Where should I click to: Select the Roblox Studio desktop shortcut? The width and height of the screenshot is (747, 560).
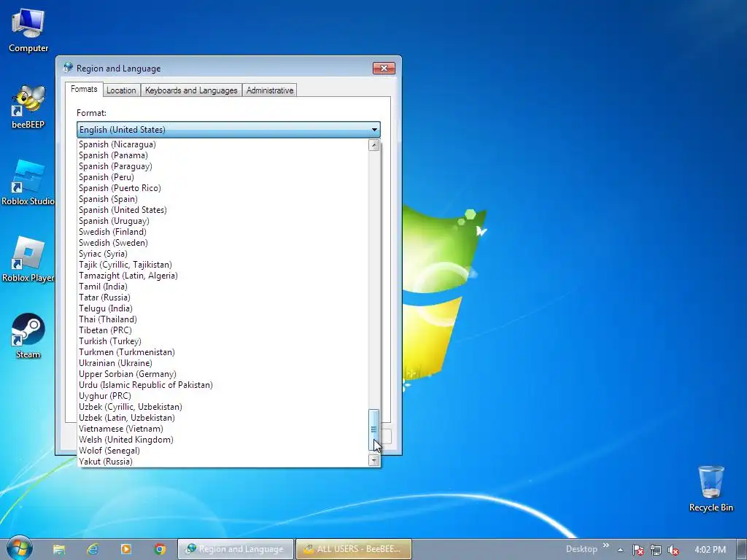28,183
